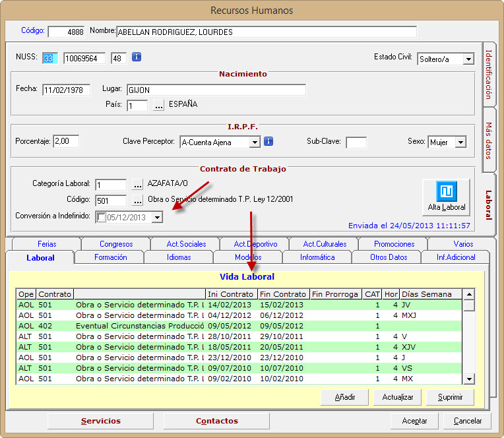Browse País lookup ellipsis button
This screenshot has height=438, width=504.
(x=158, y=105)
